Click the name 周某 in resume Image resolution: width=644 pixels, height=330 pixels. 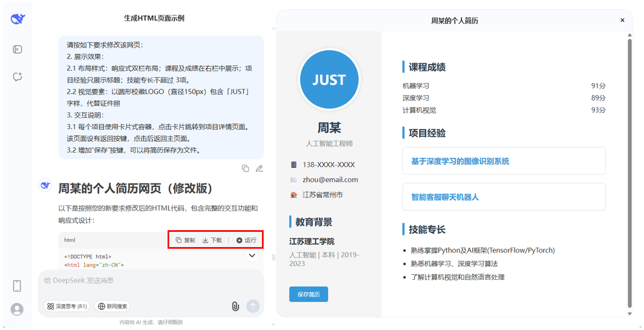(x=329, y=128)
